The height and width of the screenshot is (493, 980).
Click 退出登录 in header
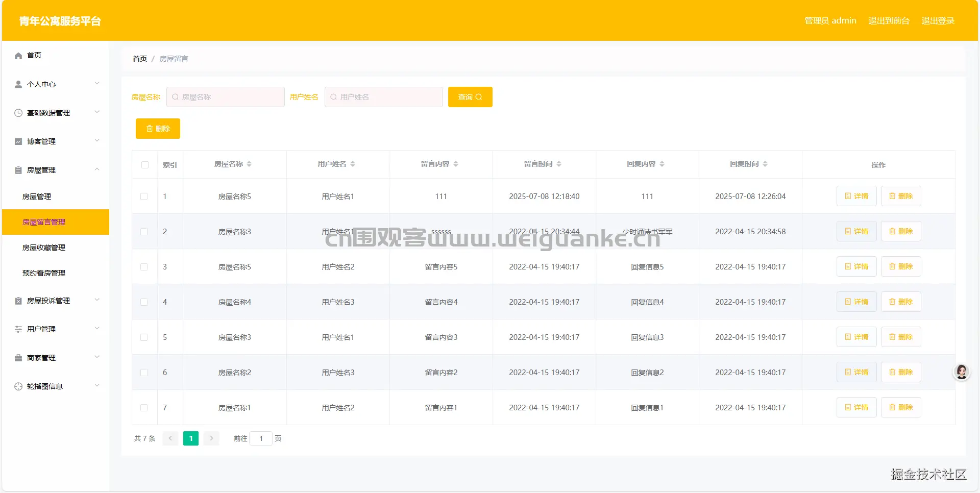click(938, 21)
